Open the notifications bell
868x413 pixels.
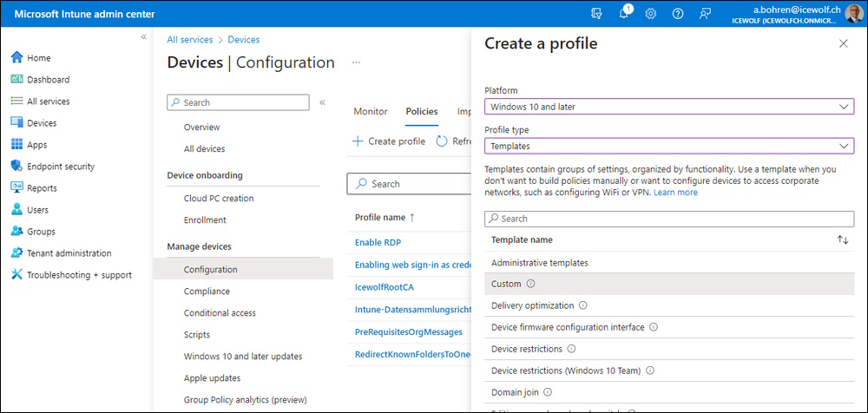pos(624,13)
